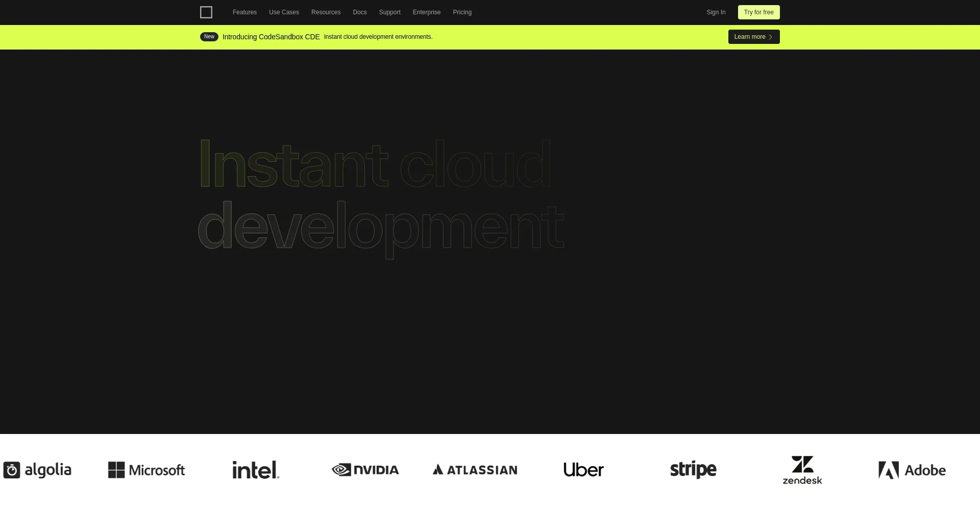Click the NVIDIA company logo
Image resolution: width=980 pixels, height=507 pixels.
[365, 470]
